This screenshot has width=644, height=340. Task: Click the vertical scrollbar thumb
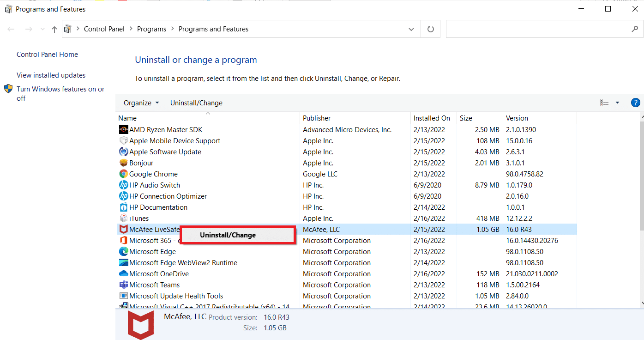[x=641, y=176]
